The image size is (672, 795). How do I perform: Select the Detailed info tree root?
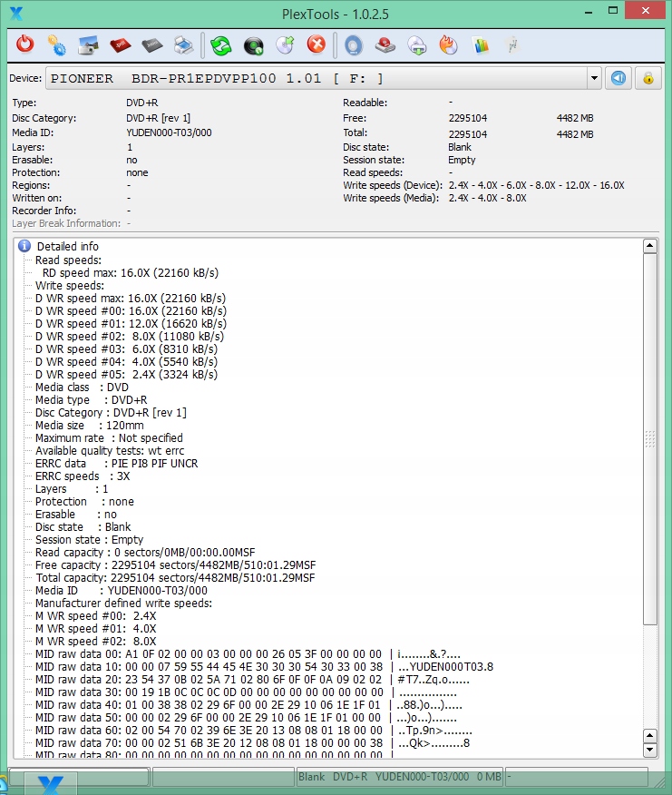point(68,247)
